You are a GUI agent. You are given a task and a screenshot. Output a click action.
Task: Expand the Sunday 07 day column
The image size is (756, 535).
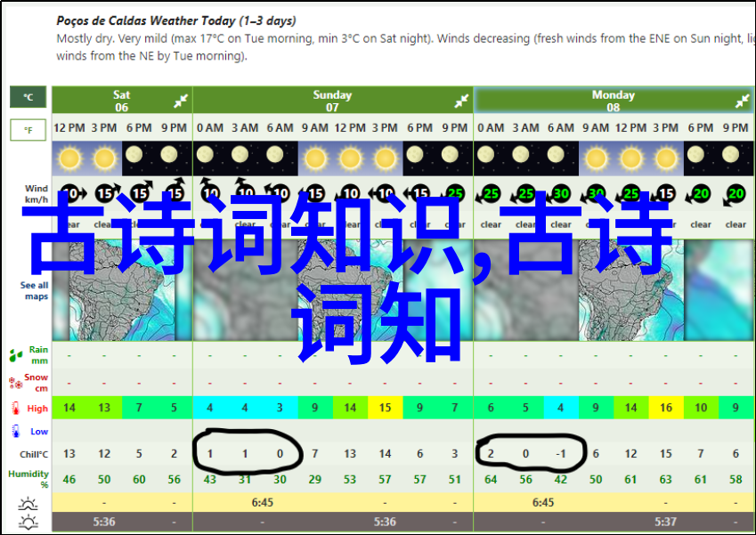click(461, 101)
